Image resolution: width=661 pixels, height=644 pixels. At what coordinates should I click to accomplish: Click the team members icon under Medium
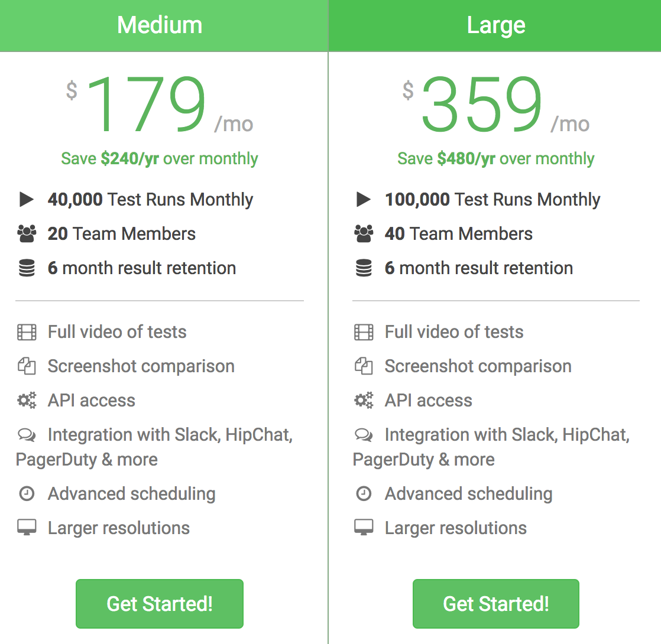27,234
